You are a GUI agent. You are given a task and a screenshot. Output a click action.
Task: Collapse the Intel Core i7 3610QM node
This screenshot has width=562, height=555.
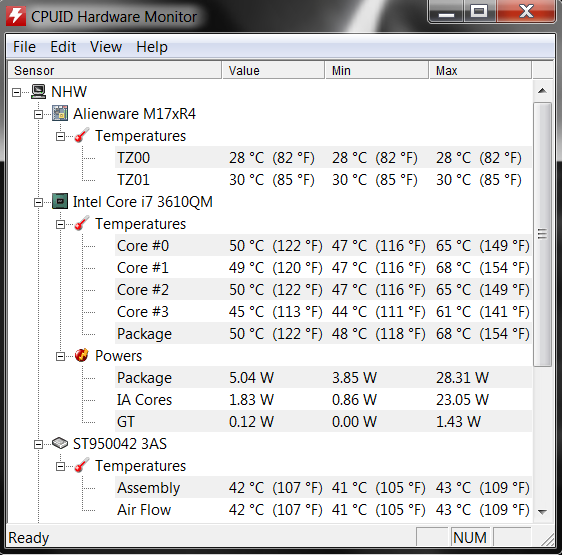38,203
